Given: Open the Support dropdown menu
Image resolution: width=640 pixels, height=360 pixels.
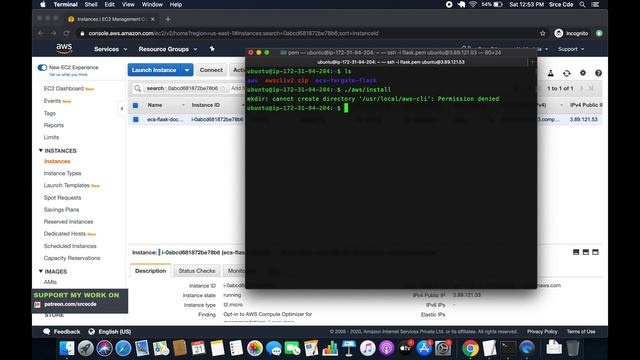Looking at the screenshot, I should point(571,49).
